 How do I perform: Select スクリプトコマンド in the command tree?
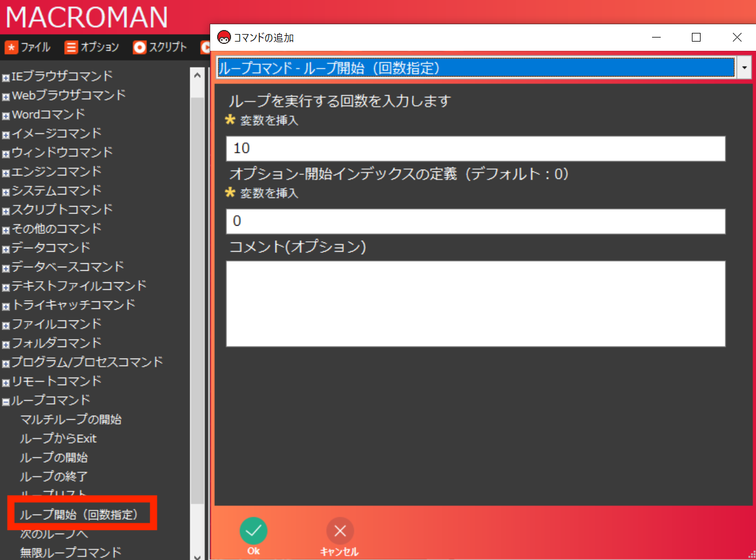point(62,210)
